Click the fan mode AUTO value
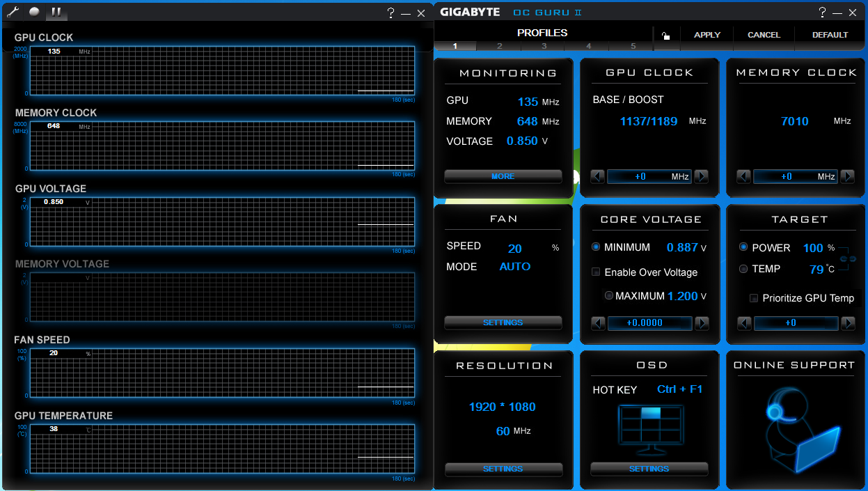The width and height of the screenshot is (868, 491). pos(515,267)
